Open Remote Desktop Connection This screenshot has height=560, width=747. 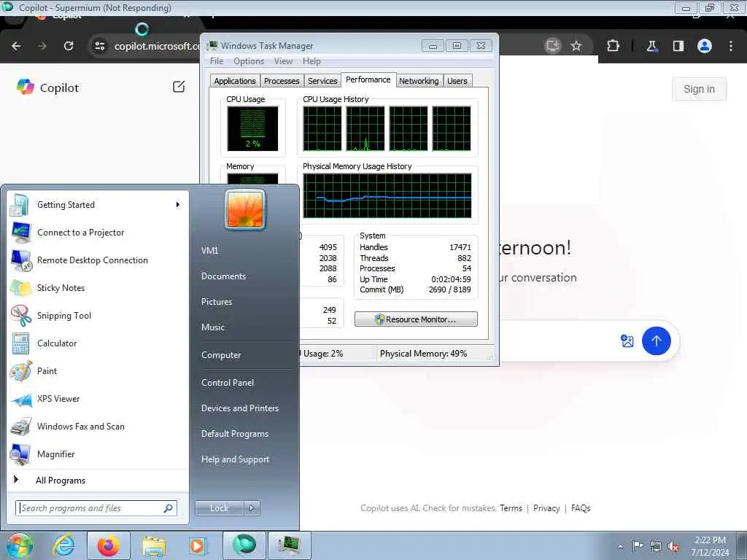(98, 260)
